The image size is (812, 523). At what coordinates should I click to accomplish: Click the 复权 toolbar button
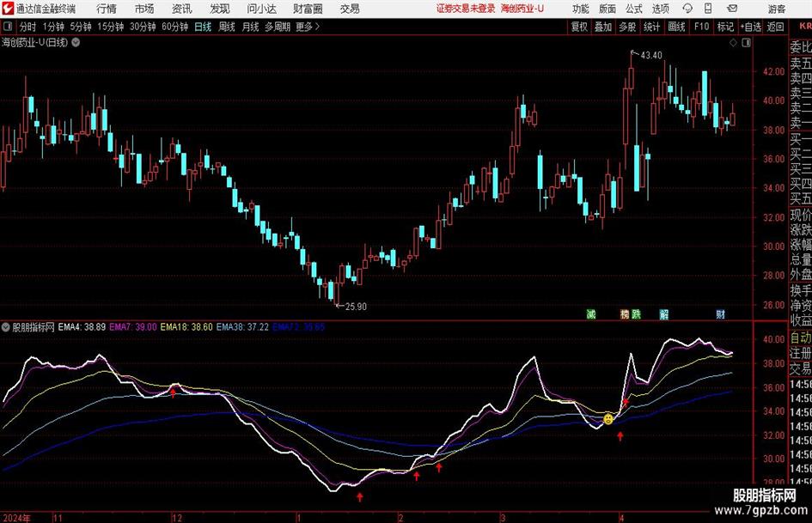coord(579,27)
